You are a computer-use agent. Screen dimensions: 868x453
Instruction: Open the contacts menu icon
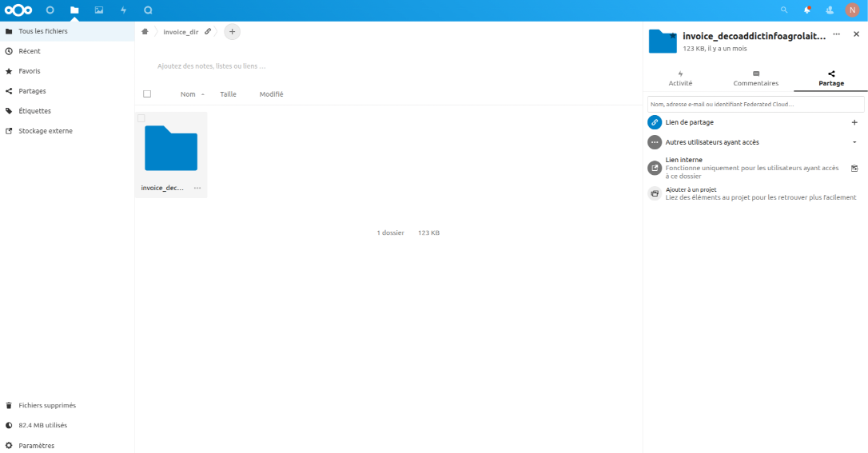pyautogui.click(x=830, y=10)
